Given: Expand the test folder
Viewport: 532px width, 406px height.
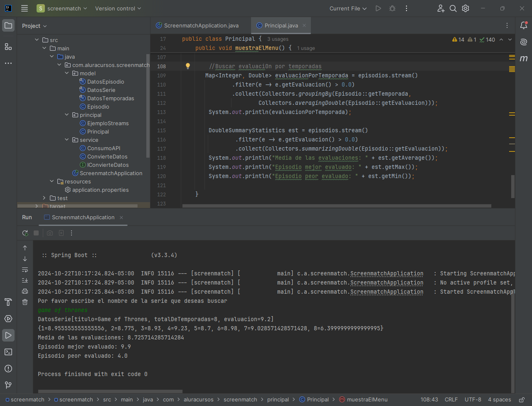Looking at the screenshot, I should click(x=44, y=198).
